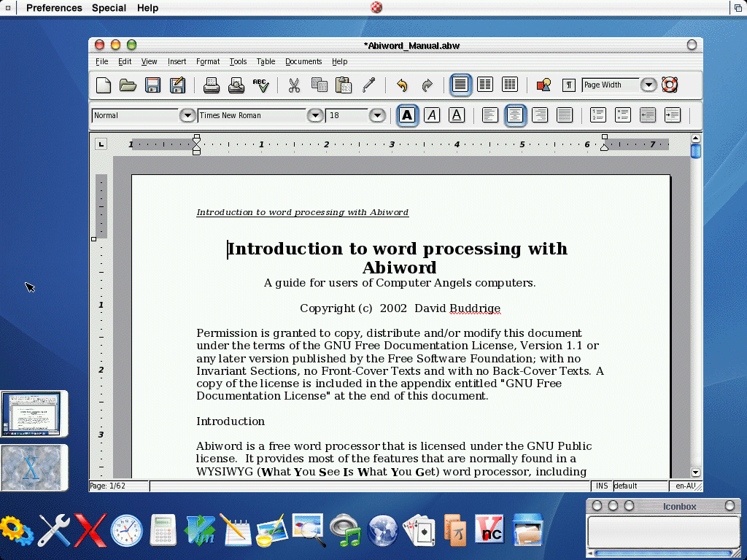The image size is (747, 560).
Task: Toggle show formatting marks pilcrow
Action: tap(569, 85)
